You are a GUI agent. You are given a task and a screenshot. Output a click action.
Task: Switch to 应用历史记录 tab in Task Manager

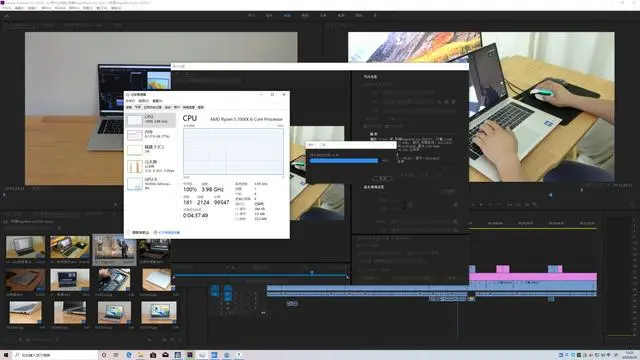coord(152,107)
